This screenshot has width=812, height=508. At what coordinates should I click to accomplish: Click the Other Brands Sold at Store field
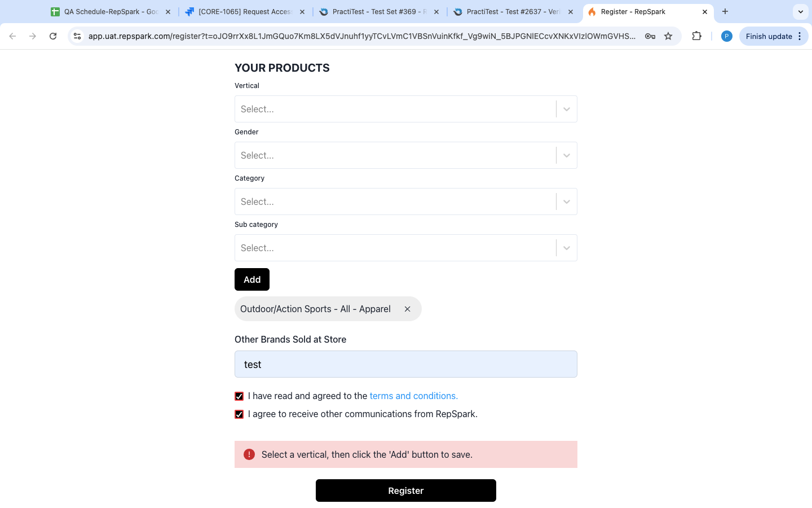[x=405, y=364]
